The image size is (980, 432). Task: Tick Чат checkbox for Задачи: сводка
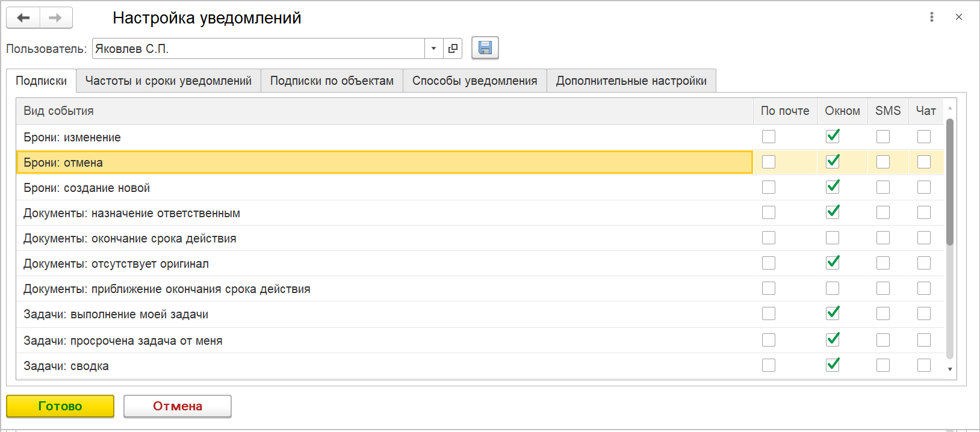click(924, 365)
